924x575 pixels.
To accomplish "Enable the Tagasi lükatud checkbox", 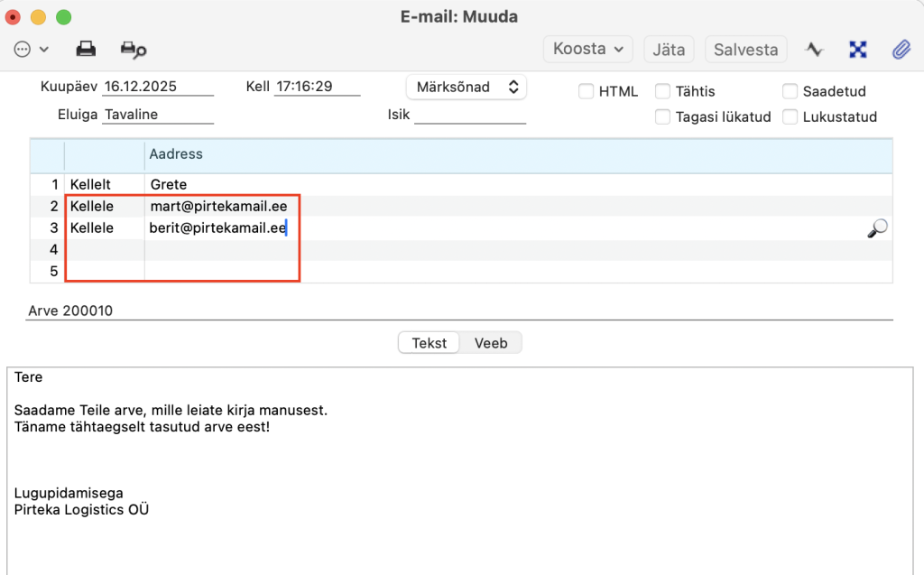I will point(662,116).
